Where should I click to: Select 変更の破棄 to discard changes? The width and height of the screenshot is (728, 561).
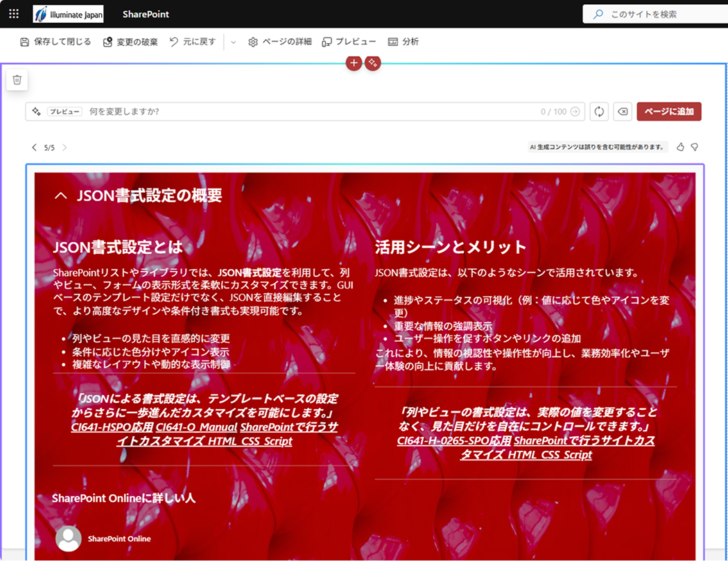[130, 42]
